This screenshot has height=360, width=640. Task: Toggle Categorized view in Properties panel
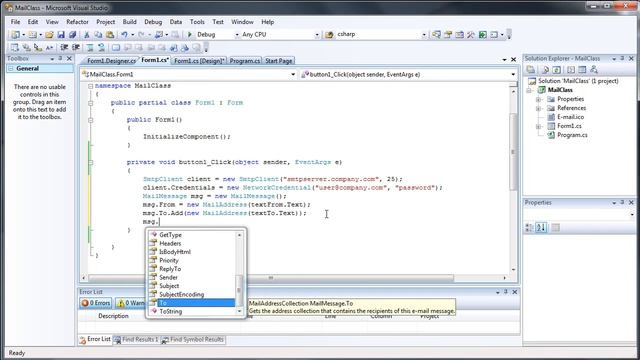point(529,227)
